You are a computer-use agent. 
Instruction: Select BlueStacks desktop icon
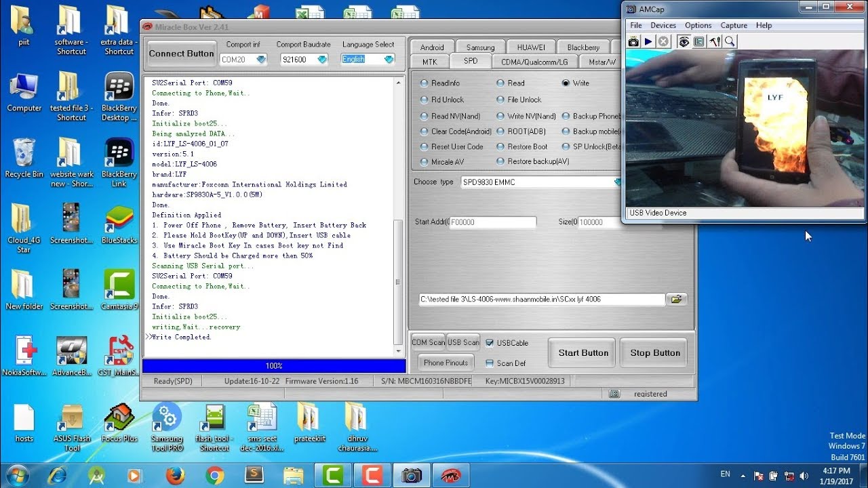(119, 224)
